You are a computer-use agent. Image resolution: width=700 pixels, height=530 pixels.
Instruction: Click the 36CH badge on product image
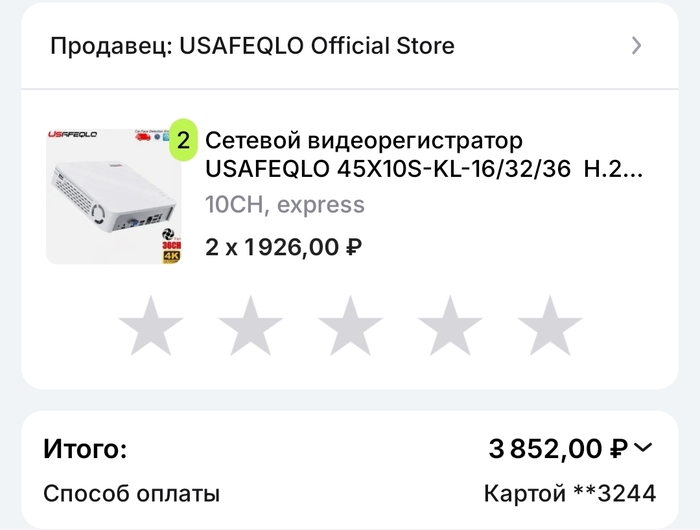[x=170, y=243]
